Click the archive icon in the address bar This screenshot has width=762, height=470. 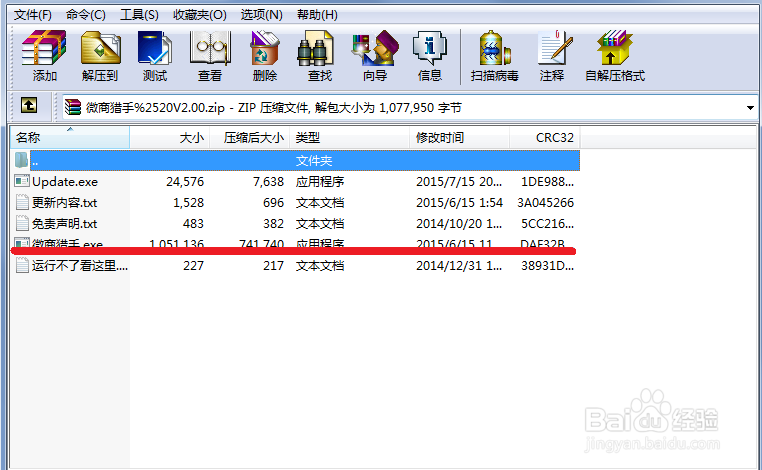point(73,107)
